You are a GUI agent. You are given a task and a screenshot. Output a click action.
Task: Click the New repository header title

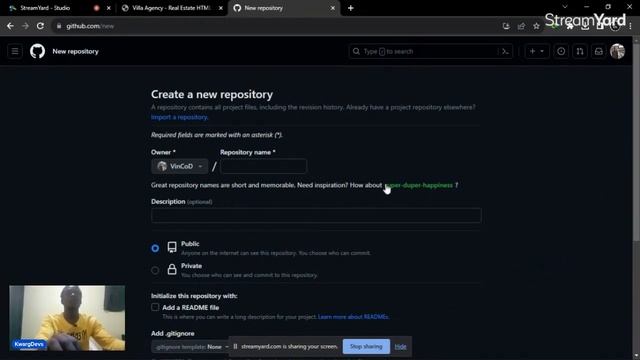[x=76, y=51]
